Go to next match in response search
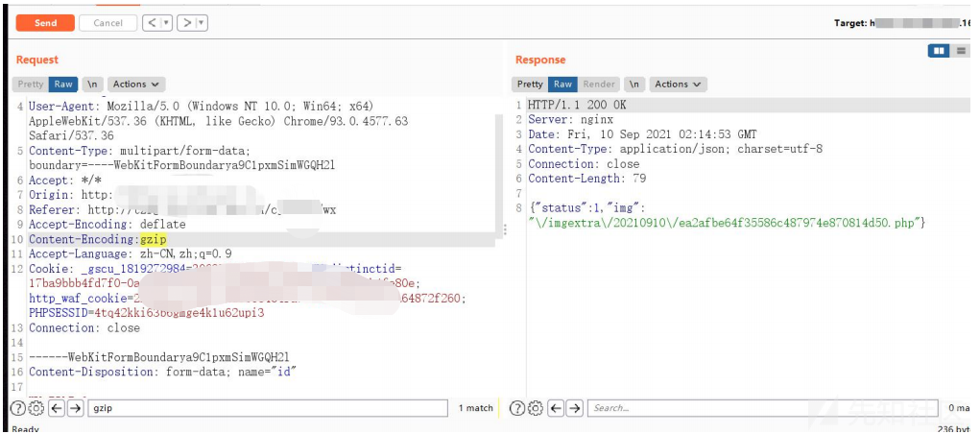The width and height of the screenshot is (980, 434). (x=575, y=408)
